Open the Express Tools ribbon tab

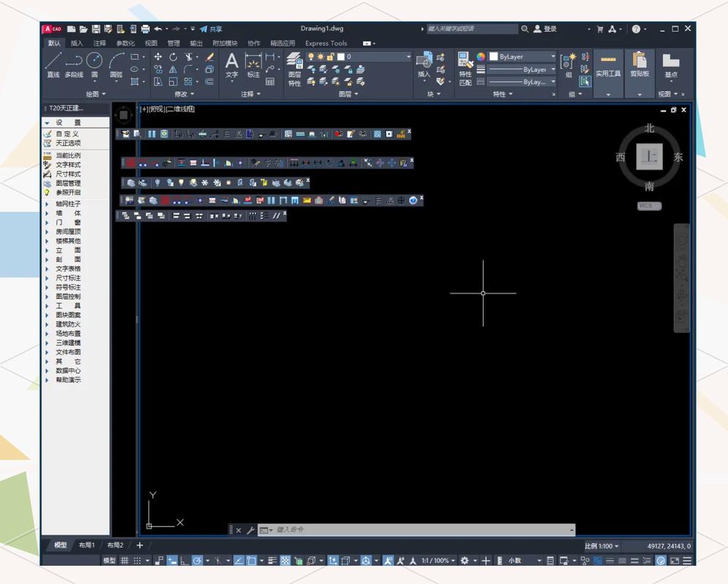click(326, 43)
